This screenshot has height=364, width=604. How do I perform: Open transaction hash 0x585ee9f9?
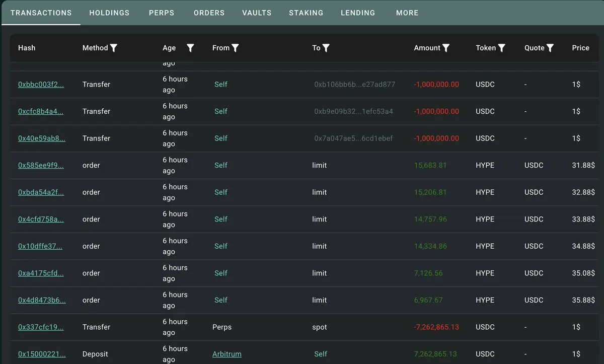coord(41,165)
